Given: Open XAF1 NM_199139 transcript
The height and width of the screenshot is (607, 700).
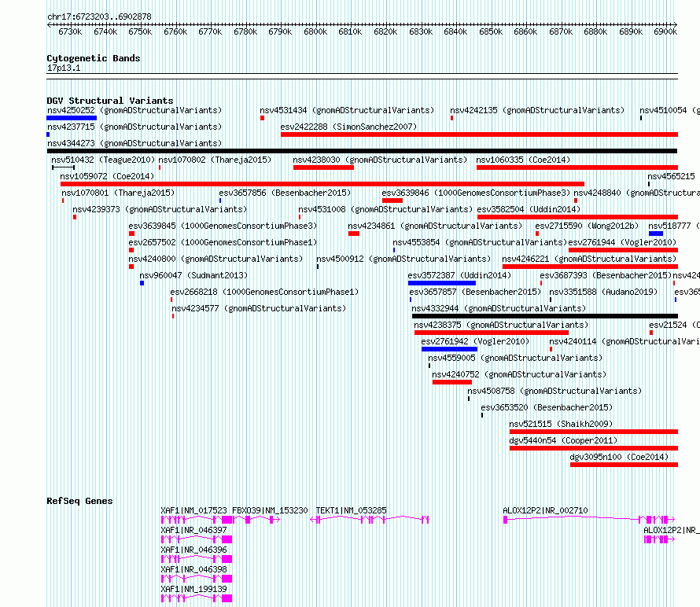Looking at the screenshot, I should tap(197, 598).
